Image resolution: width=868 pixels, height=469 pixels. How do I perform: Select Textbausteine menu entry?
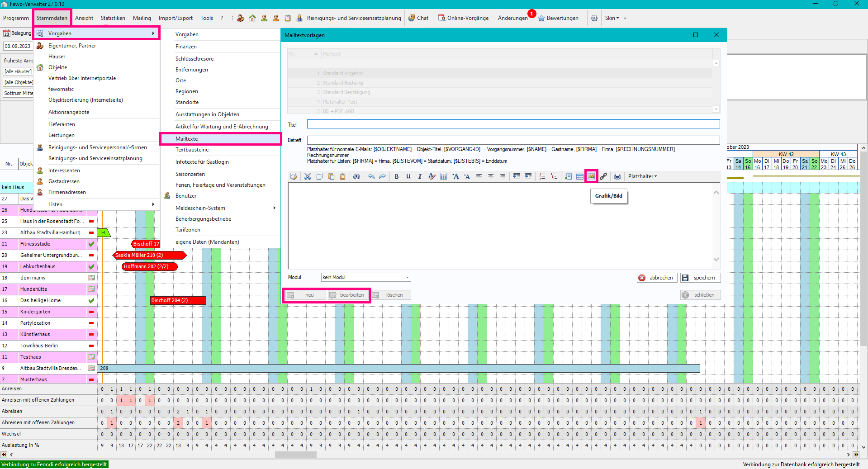coord(220,150)
